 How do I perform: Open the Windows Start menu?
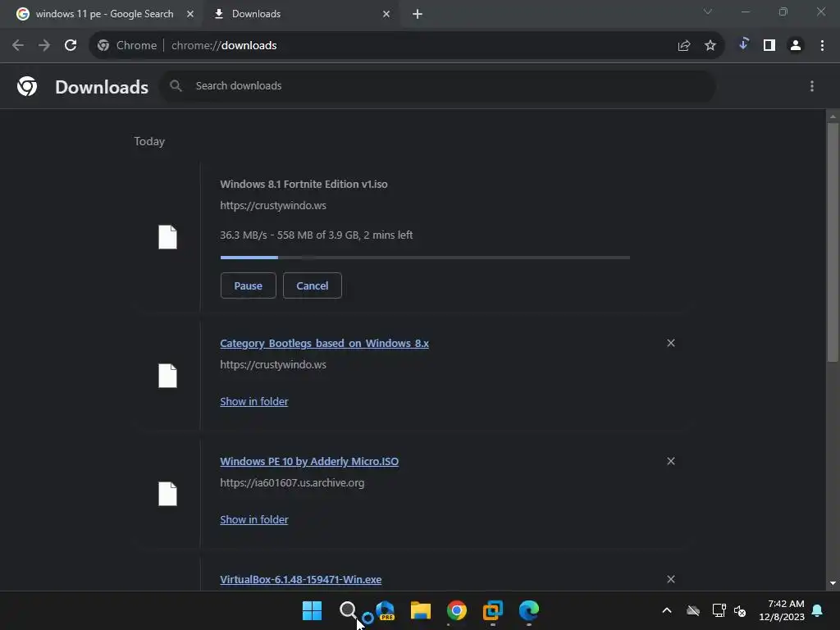pyautogui.click(x=312, y=610)
